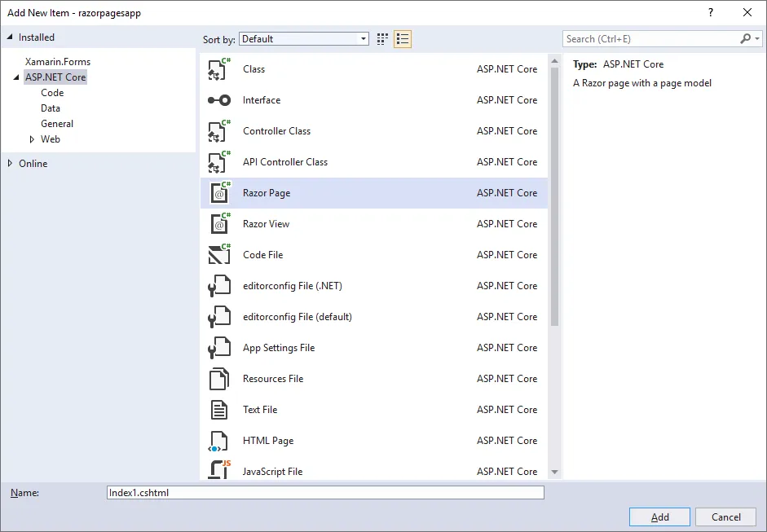Image resolution: width=767 pixels, height=532 pixels.
Task: Choose the JavaScript File icon
Action: point(219,470)
